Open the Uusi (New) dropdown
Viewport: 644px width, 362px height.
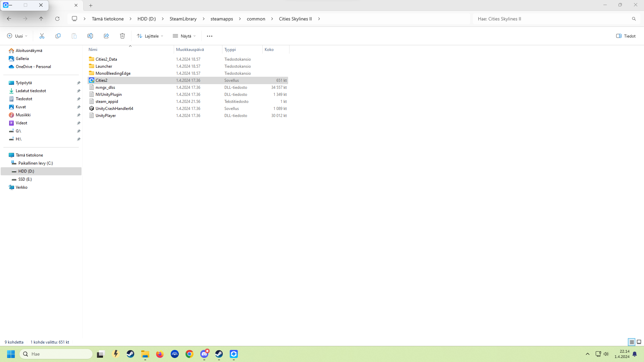point(17,36)
